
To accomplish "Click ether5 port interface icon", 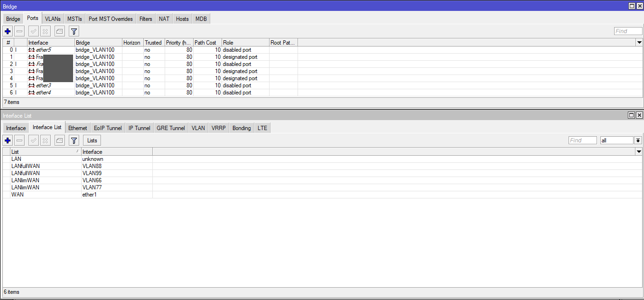I will (x=31, y=50).
